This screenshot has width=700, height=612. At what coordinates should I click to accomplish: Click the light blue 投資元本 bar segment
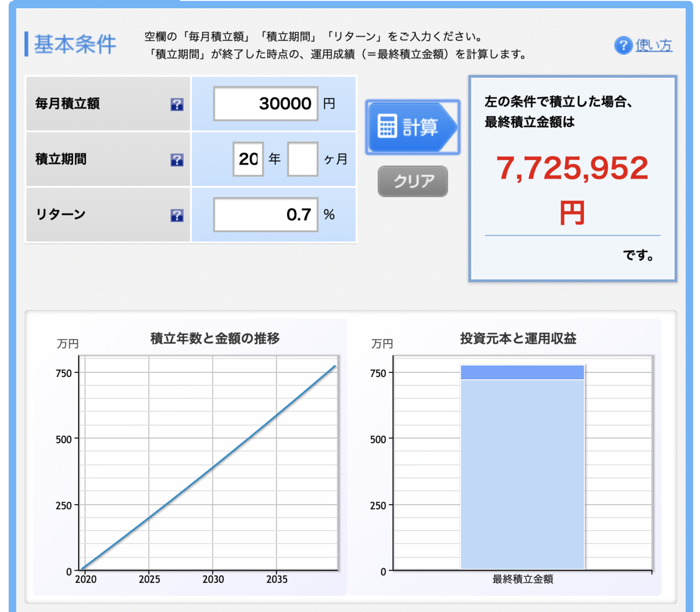coord(523,474)
